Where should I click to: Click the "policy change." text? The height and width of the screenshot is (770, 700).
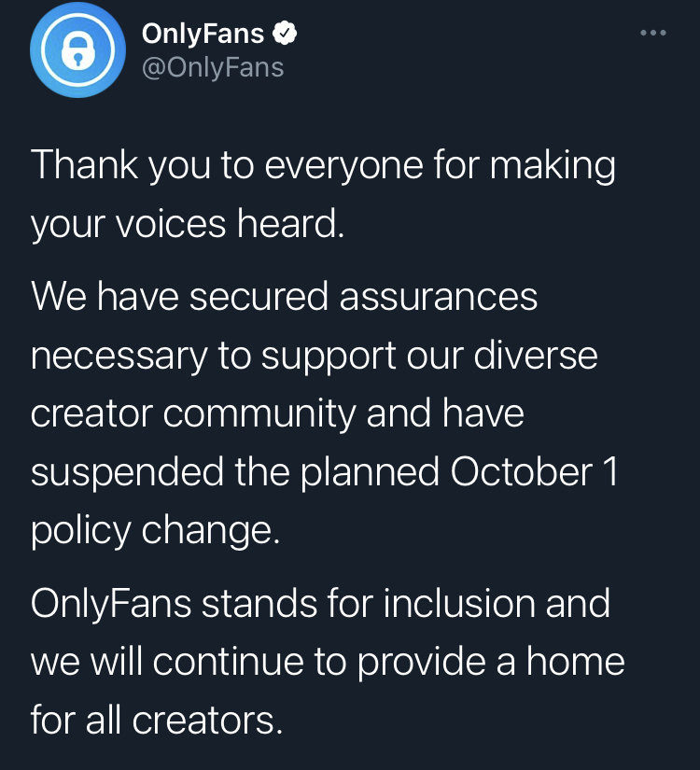pos(155,531)
